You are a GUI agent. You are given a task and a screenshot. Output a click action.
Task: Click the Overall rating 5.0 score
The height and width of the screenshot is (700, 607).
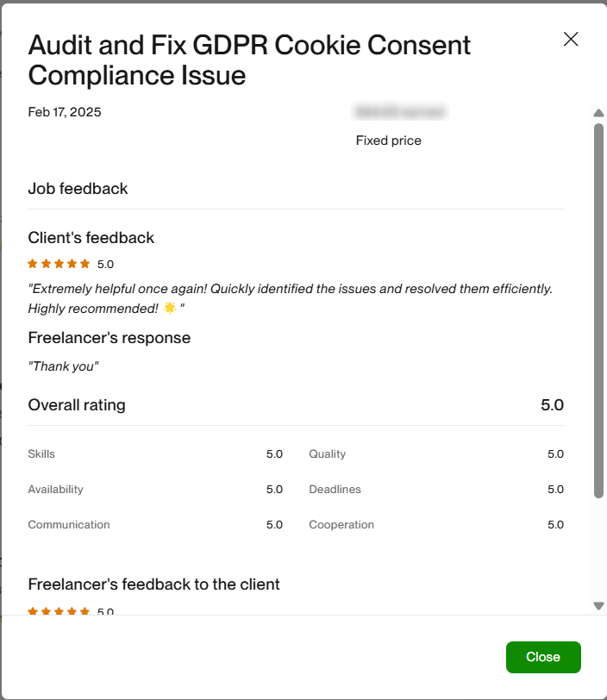(552, 405)
